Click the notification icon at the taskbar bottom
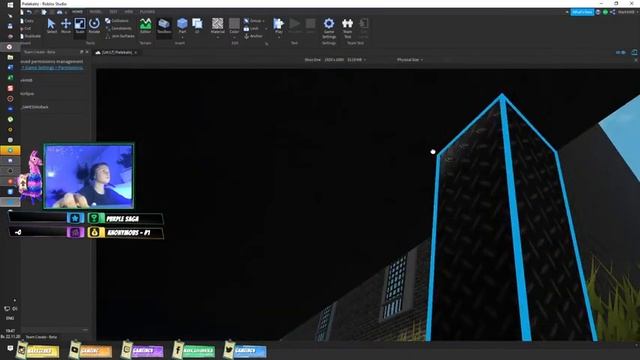Screen dimensions: 640x360 click(x=10, y=348)
